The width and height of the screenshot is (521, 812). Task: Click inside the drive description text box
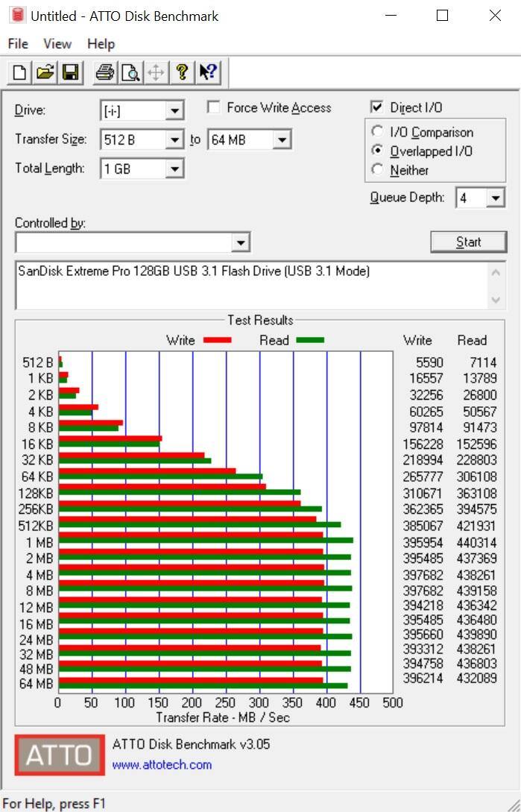(252, 286)
